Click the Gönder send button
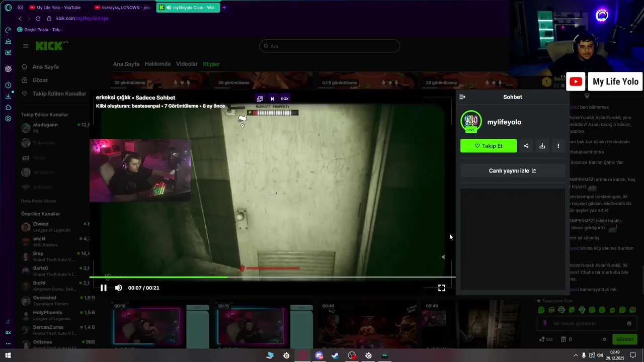 coord(624,339)
